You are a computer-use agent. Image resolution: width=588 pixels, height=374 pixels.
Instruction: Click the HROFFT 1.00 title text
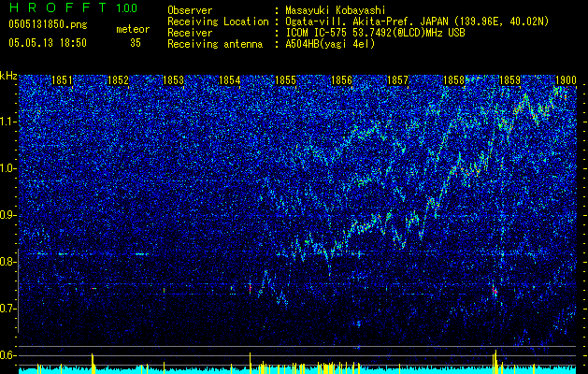click(x=73, y=7)
